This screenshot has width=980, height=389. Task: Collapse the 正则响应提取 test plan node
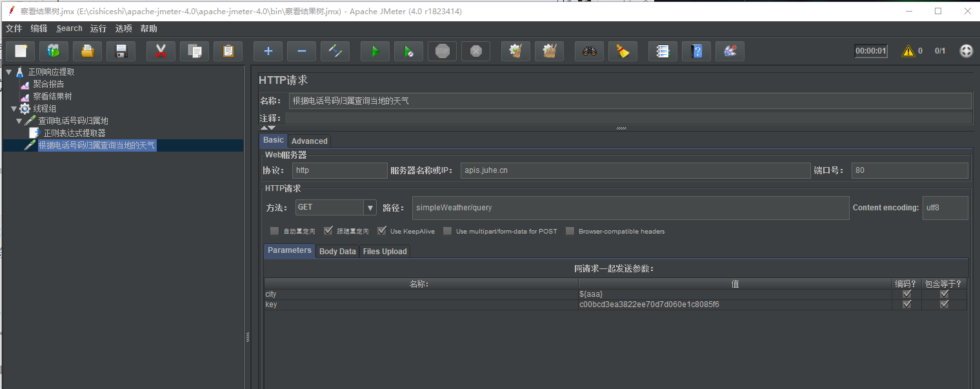pos(8,72)
